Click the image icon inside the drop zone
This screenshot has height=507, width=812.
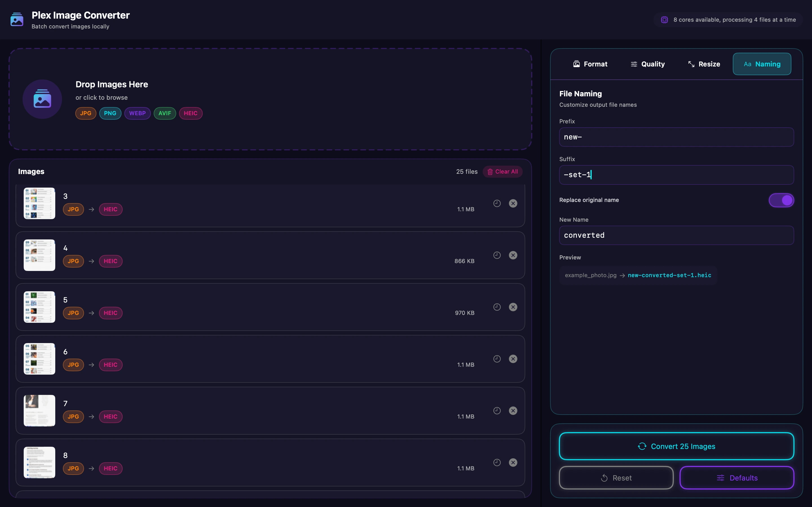coord(42,99)
